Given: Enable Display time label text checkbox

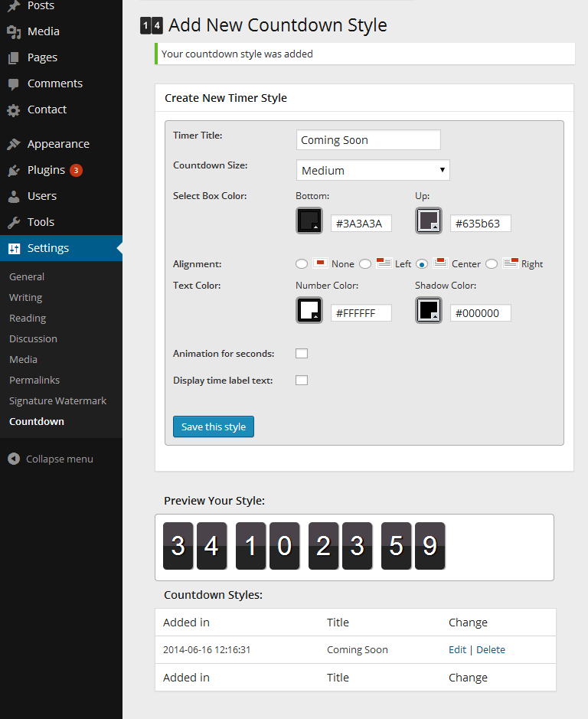Looking at the screenshot, I should tap(302, 381).
